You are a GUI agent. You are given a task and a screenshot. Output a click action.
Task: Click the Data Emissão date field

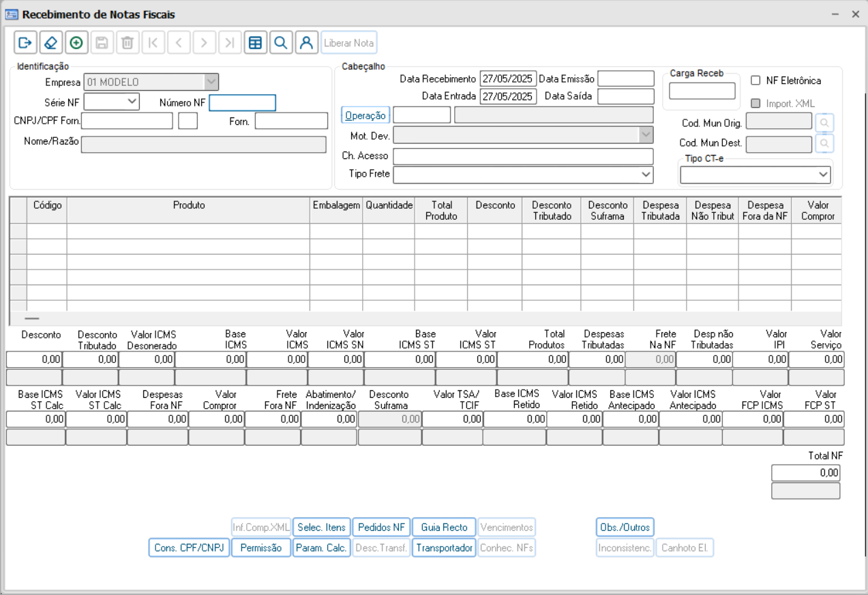click(x=625, y=78)
